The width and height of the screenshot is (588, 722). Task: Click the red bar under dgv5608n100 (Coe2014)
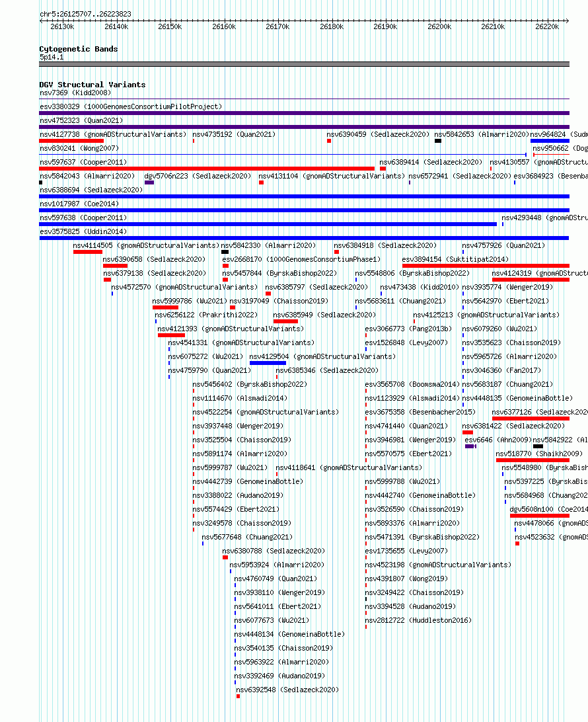539,516
